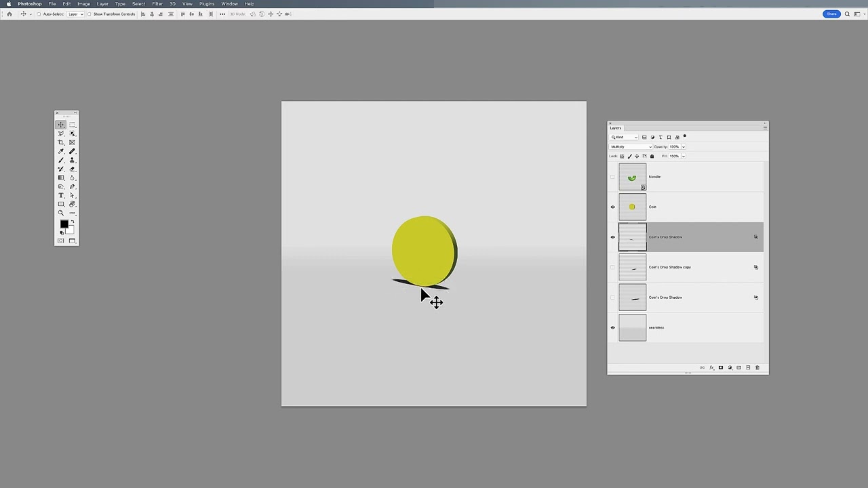Image resolution: width=868 pixels, height=488 pixels.
Task: Show the Coin's Drop Shadow copy layer
Action: click(x=612, y=267)
